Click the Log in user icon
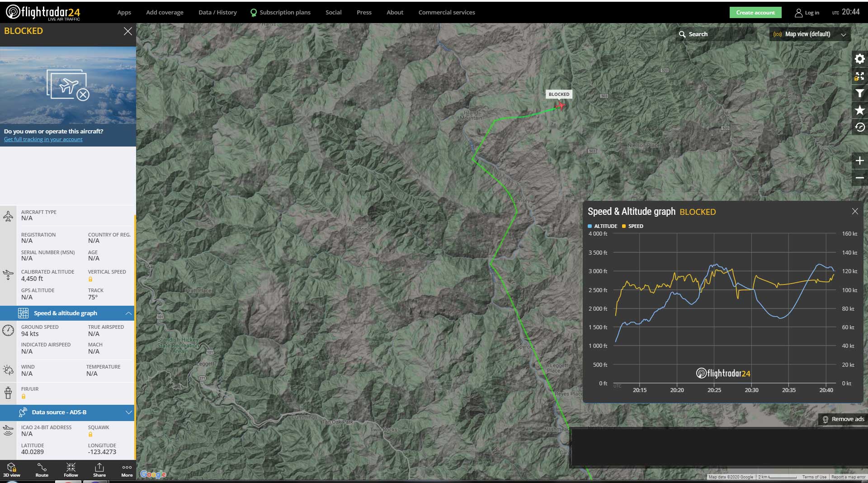This screenshot has width=868, height=483. (798, 13)
